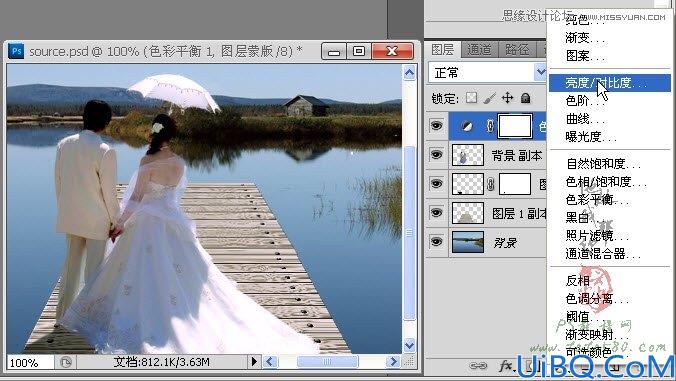Choose 亮度/对比度 from the adjustment menu

click(609, 83)
